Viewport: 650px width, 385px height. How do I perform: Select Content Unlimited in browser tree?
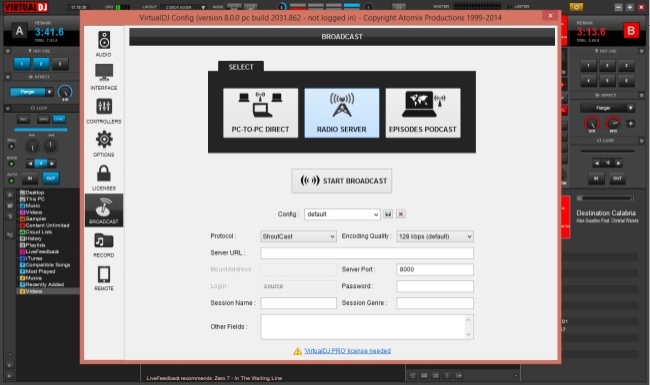(44, 225)
